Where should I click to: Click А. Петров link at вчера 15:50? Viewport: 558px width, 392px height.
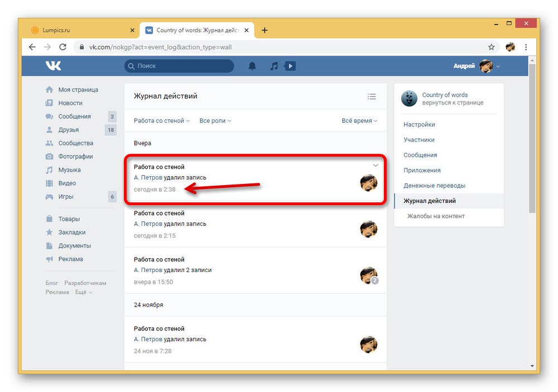point(148,270)
